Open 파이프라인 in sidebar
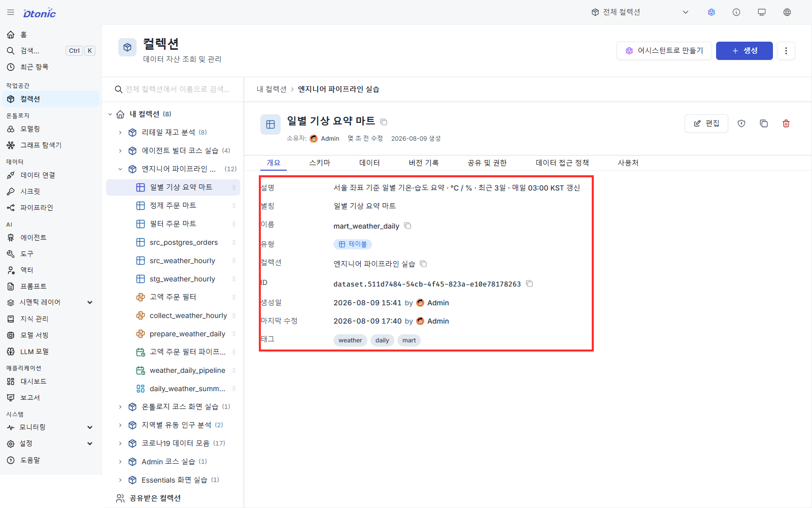Screen dimensions: 812x508 click(51, 208)
